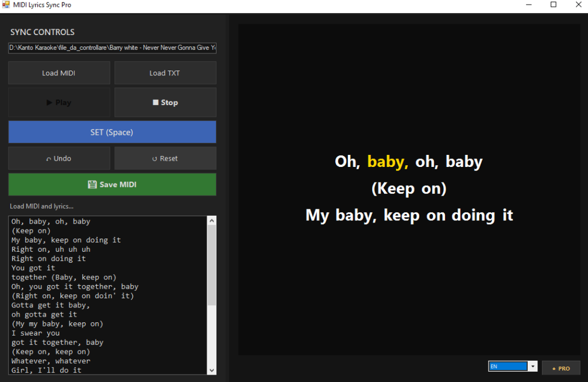The image size is (588, 382).
Task: Click the language dropdown arrow
Action: (533, 367)
